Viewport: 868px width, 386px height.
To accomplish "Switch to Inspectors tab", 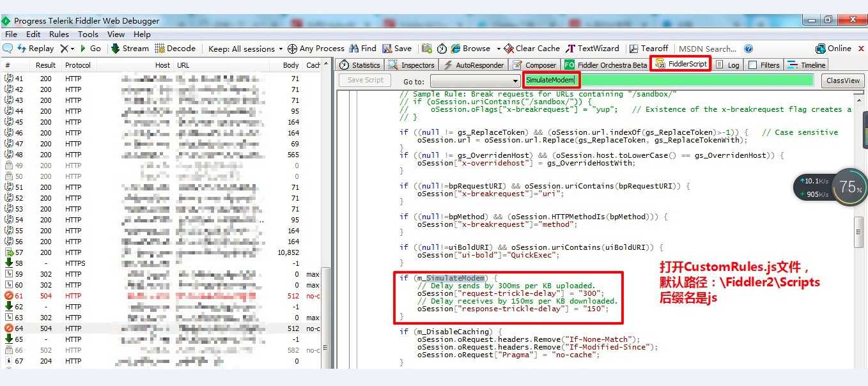I will [x=411, y=65].
